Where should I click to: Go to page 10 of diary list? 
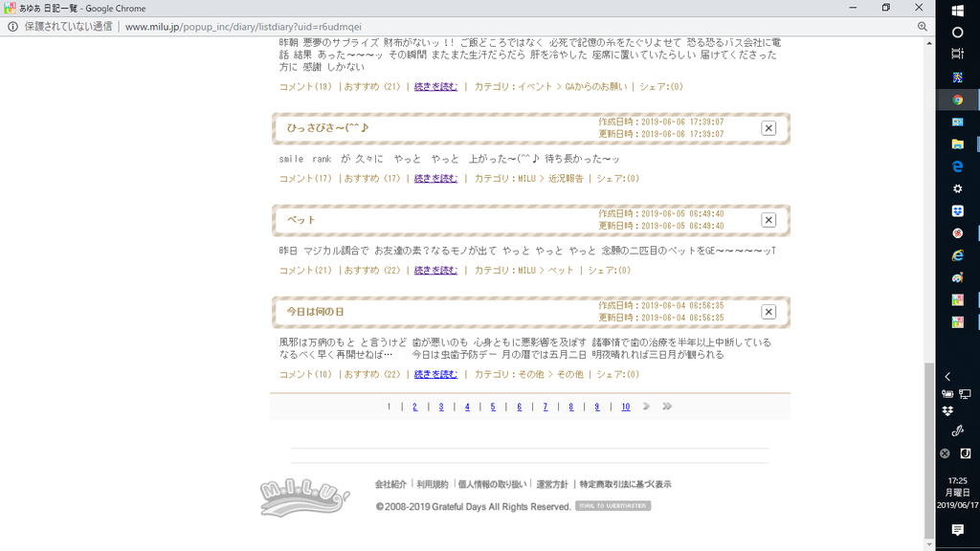(x=625, y=407)
